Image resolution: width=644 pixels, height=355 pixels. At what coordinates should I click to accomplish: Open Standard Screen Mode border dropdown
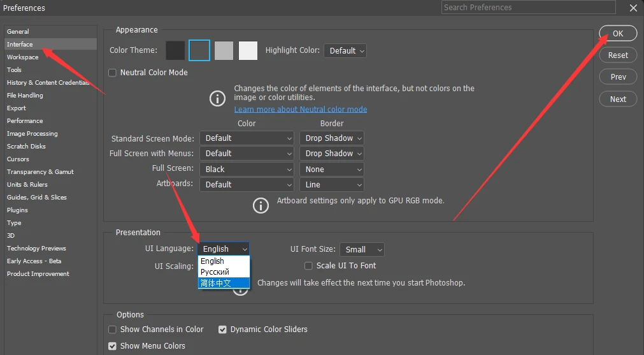(x=332, y=138)
